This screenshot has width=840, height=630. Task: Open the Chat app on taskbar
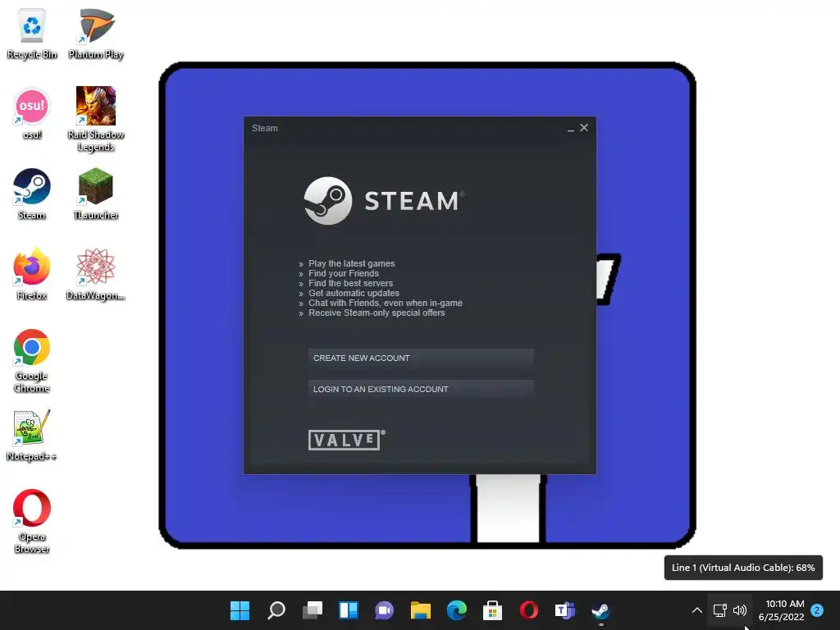pyautogui.click(x=384, y=610)
